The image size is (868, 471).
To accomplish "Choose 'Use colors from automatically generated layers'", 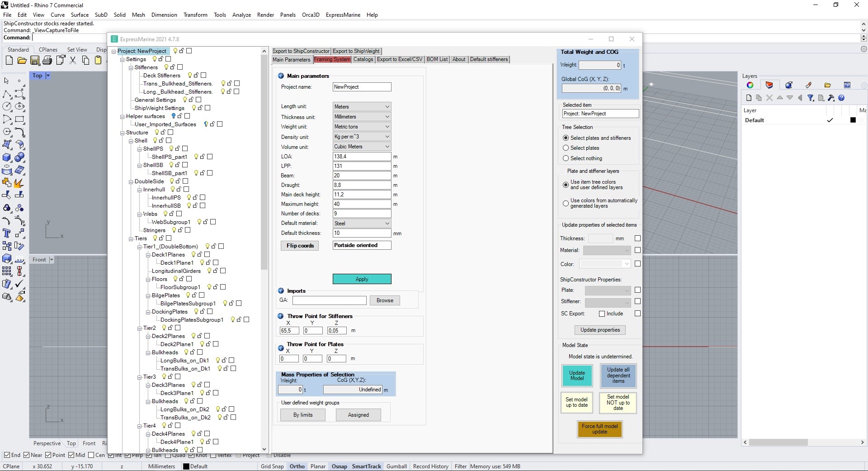I will tap(566, 203).
